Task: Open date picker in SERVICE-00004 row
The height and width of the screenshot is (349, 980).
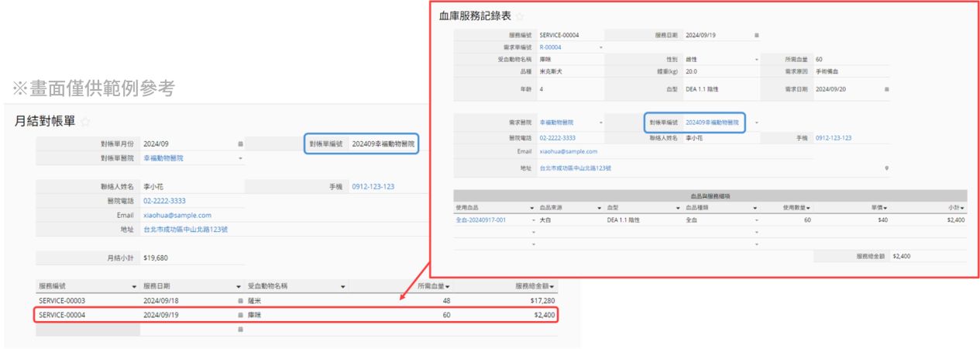Action: pos(240,315)
